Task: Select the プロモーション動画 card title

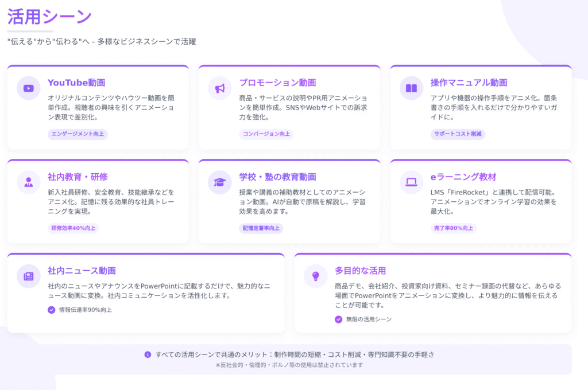Action: pyautogui.click(x=278, y=83)
